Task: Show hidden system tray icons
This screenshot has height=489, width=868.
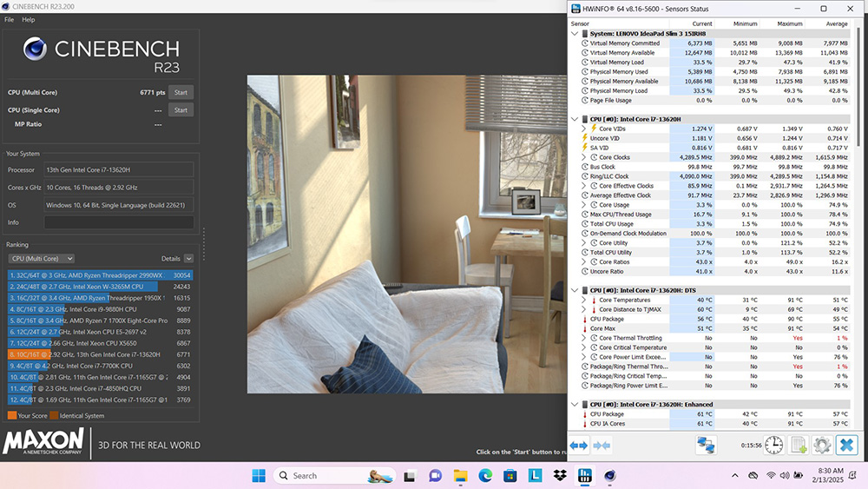Action: tap(734, 476)
